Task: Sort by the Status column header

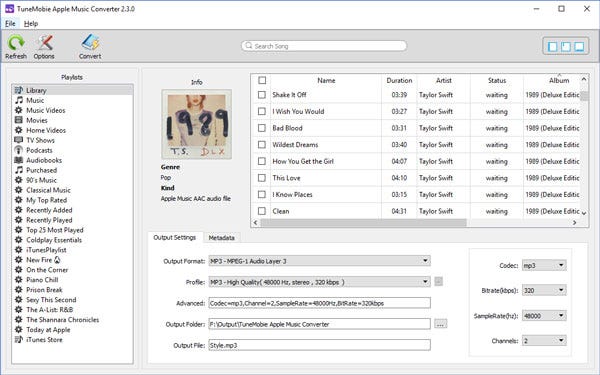Action: tap(497, 80)
